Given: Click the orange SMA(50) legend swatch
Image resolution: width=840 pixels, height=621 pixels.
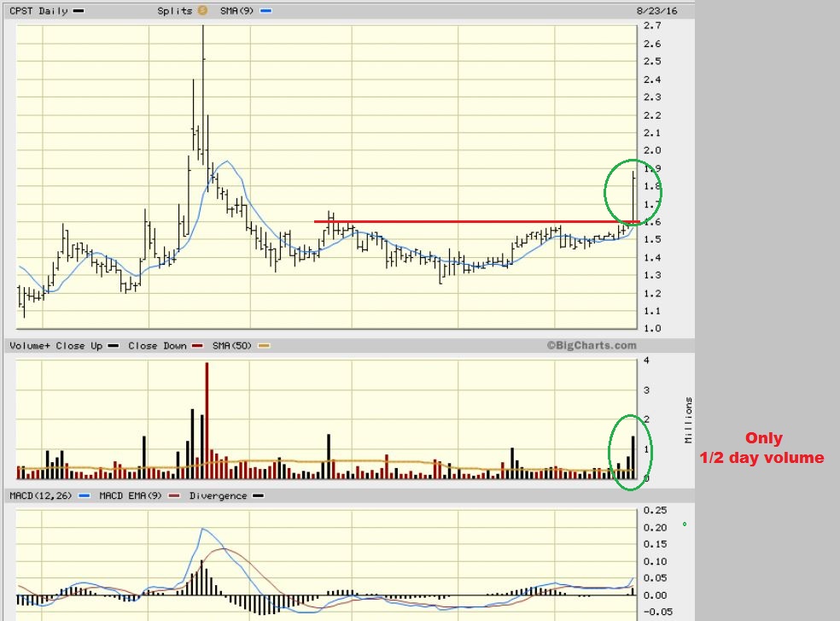Looking at the screenshot, I should click(264, 346).
